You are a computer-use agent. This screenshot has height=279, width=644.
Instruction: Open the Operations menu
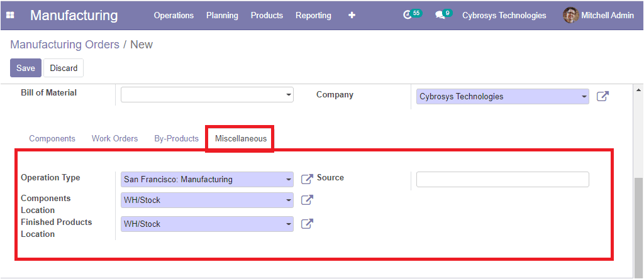click(x=174, y=15)
